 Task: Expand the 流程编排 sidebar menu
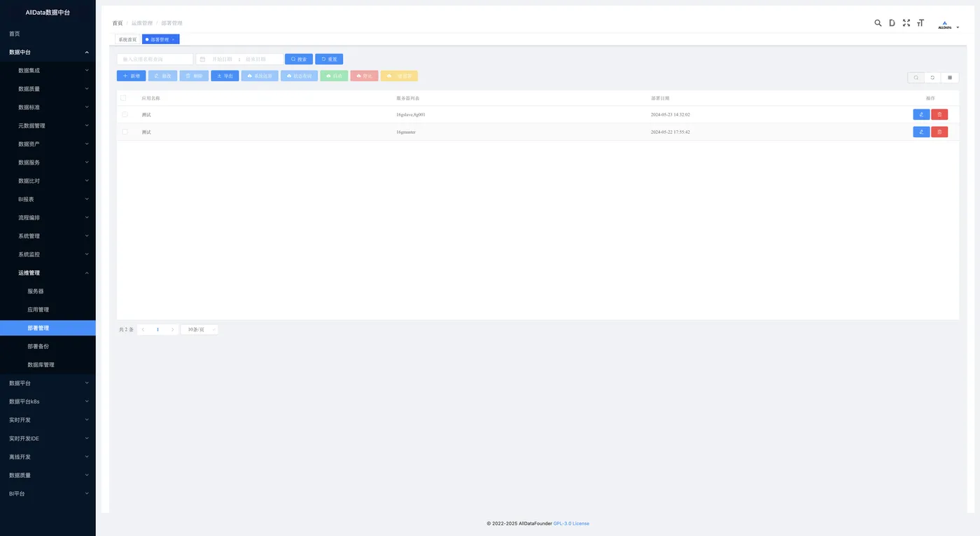point(48,217)
